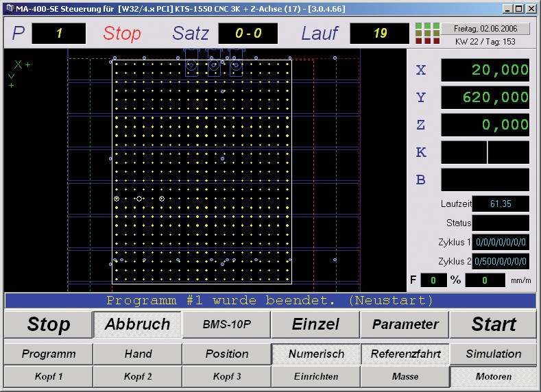This screenshot has height=392, width=541.
Task: Click the middle drill head symbol at top
Action: pos(214,62)
